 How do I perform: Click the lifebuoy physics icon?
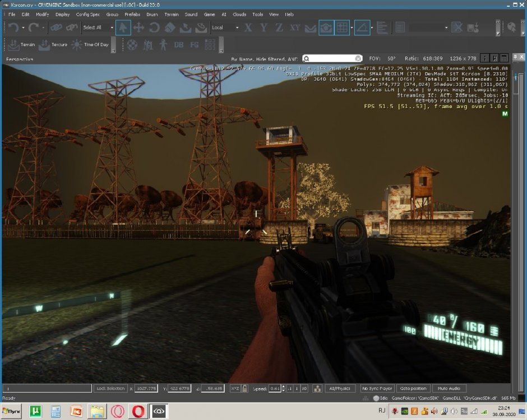(132, 45)
